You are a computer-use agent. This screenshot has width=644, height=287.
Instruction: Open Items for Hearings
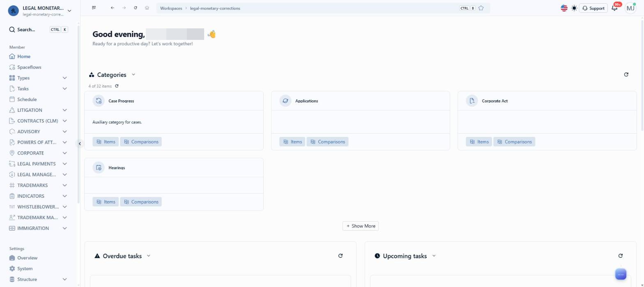pos(106,201)
